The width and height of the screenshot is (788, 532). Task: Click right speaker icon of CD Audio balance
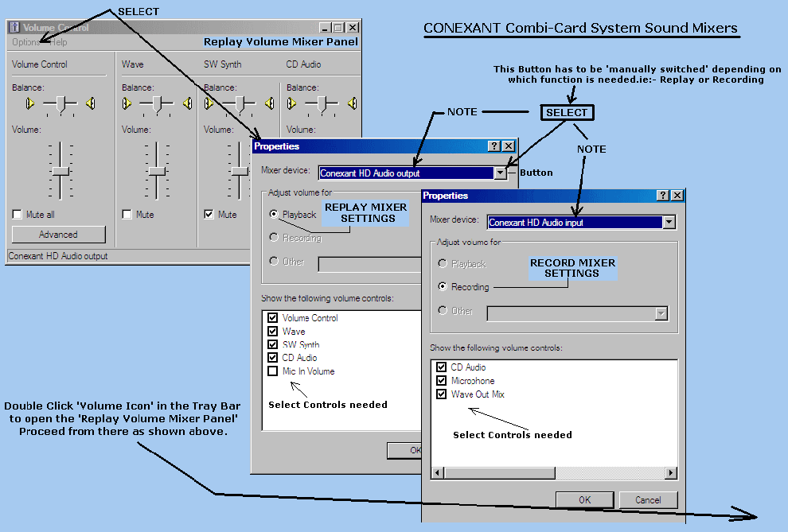pos(353,104)
